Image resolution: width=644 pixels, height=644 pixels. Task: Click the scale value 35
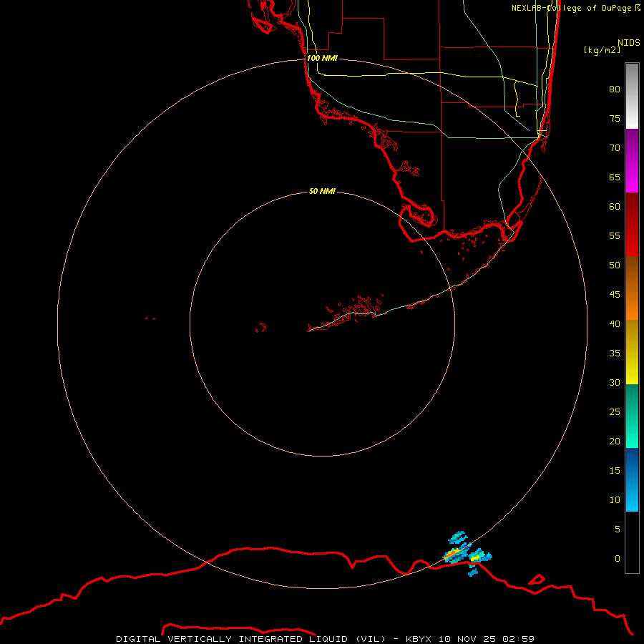[615, 353]
